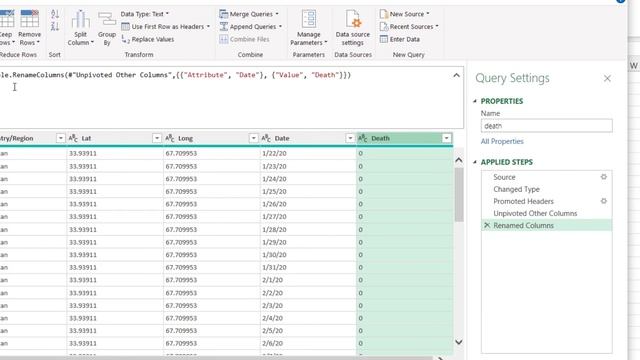Click the vertical scrollbar thumb of the grid
The image size is (640, 360).
pos(459,194)
